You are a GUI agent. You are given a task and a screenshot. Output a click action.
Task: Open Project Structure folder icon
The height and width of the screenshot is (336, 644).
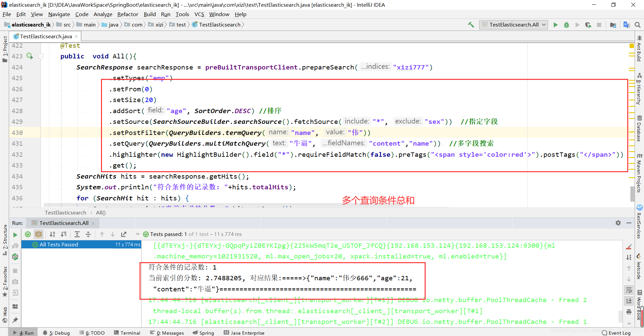click(x=613, y=25)
